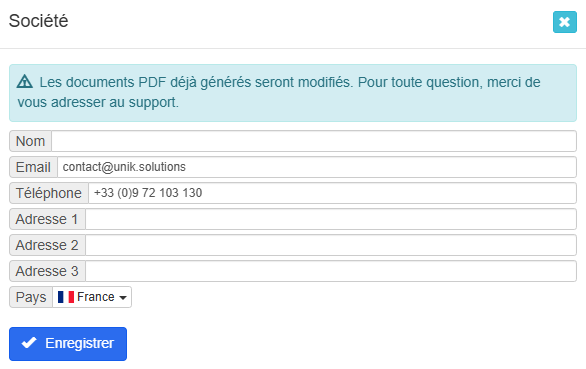Click the Pays field label
The width and height of the screenshot is (586, 369).
[31, 297]
